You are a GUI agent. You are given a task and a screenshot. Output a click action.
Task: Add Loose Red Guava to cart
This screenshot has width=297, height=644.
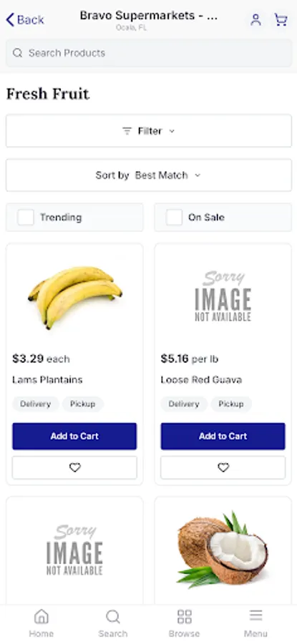coord(223,436)
